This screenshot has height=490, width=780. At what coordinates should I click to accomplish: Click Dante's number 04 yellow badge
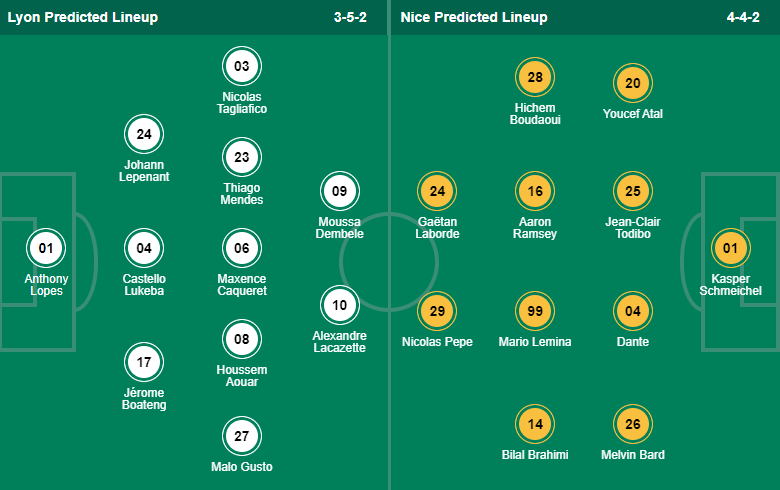click(633, 312)
